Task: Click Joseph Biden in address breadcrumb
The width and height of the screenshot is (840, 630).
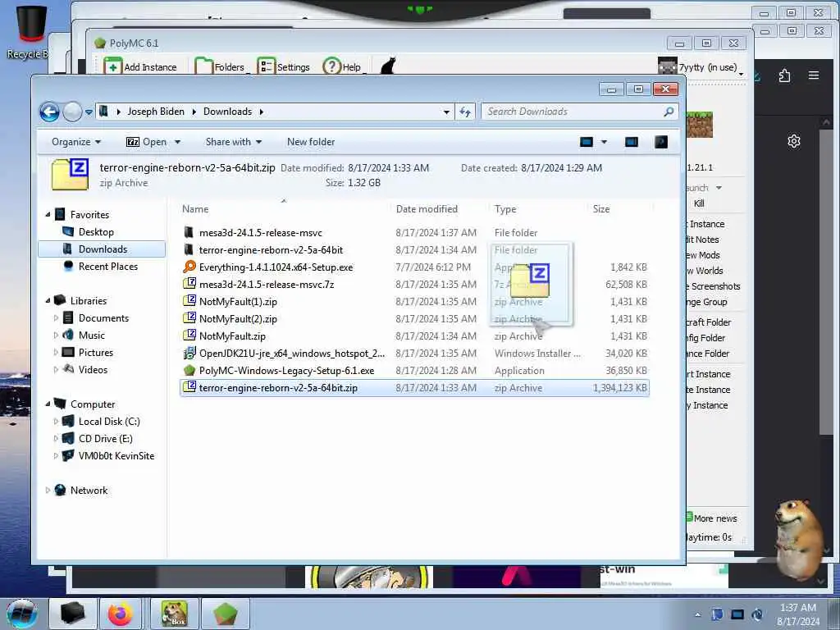Action: tap(155, 112)
